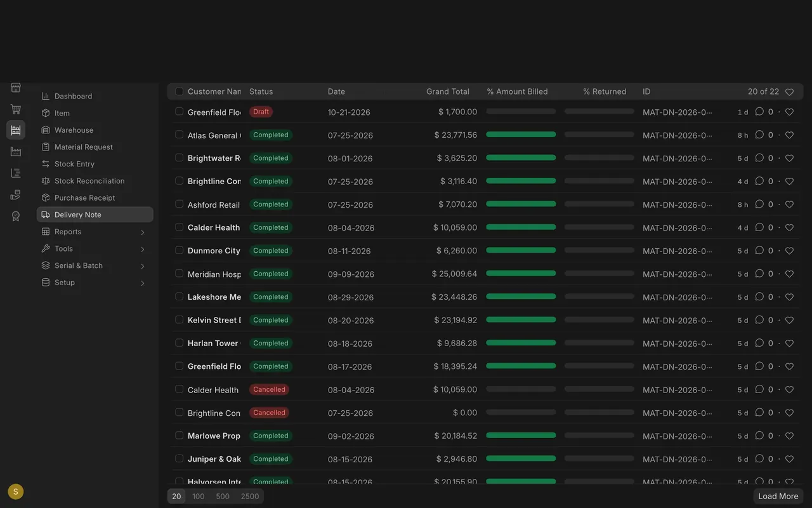Check the Atlas General row checkbox
Image resolution: width=812 pixels, height=508 pixels.
pyautogui.click(x=180, y=135)
